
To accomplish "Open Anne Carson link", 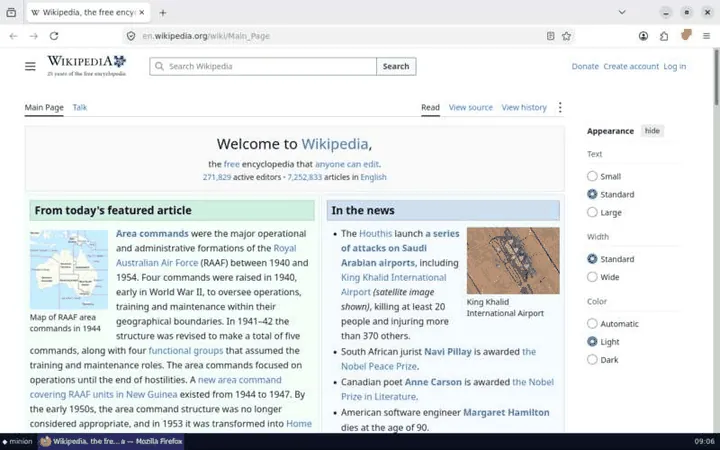I will 433,382.
